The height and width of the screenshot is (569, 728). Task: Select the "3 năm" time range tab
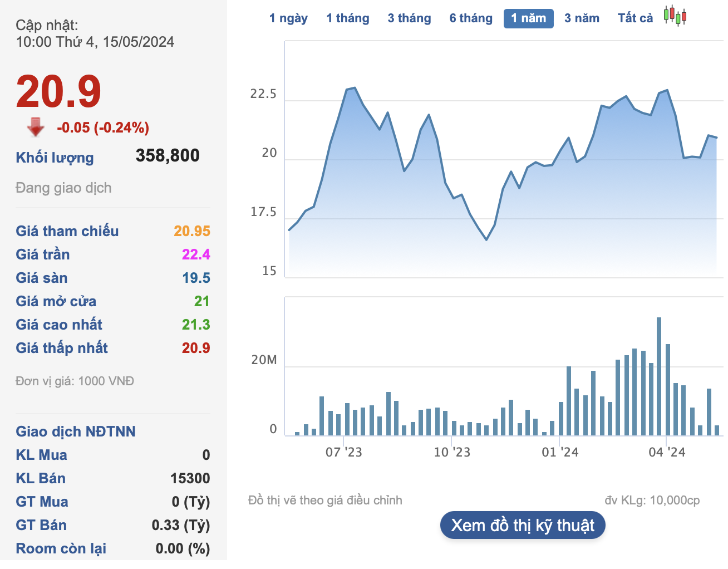[x=582, y=18]
